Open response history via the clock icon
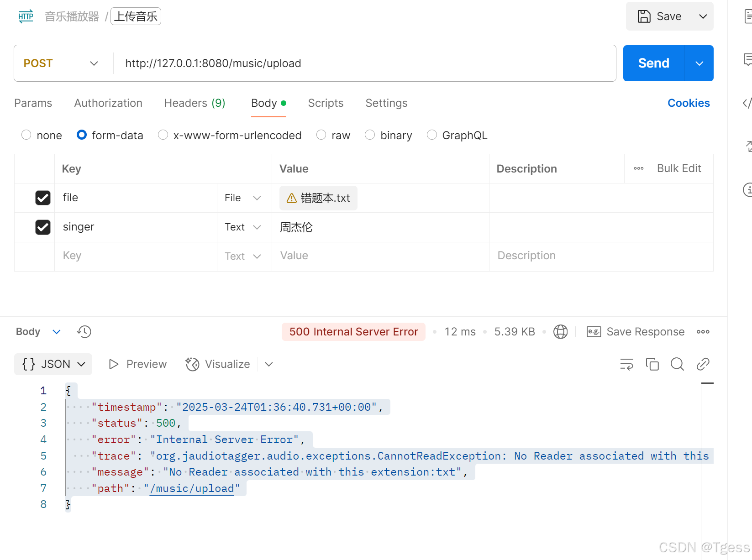This screenshot has height=560, width=752. click(84, 331)
